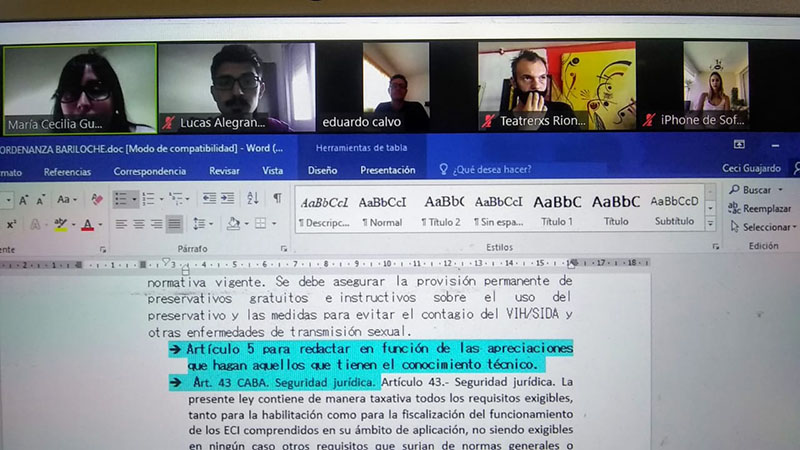Expand numbering library dropdown arrow
Screen dimensions: 800x450
161,199
